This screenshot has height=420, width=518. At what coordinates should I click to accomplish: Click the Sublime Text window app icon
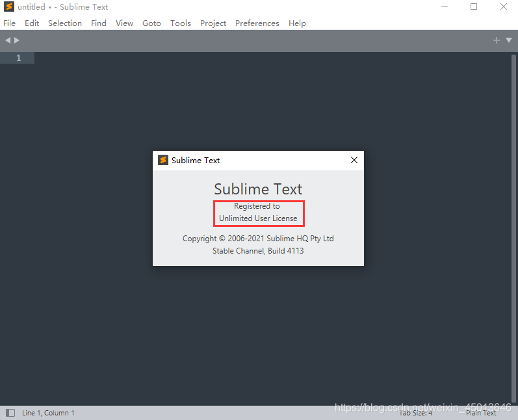click(x=9, y=7)
